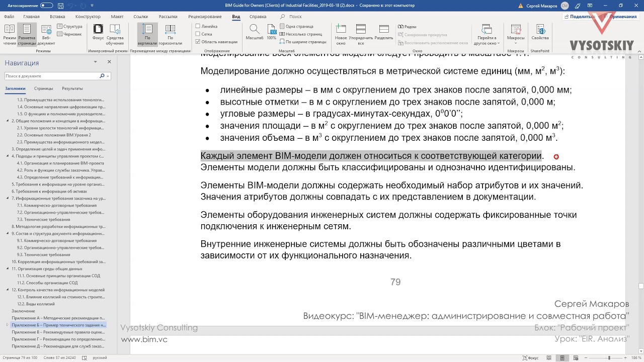Open the Рецензирование ribbon tab

[x=205, y=17]
